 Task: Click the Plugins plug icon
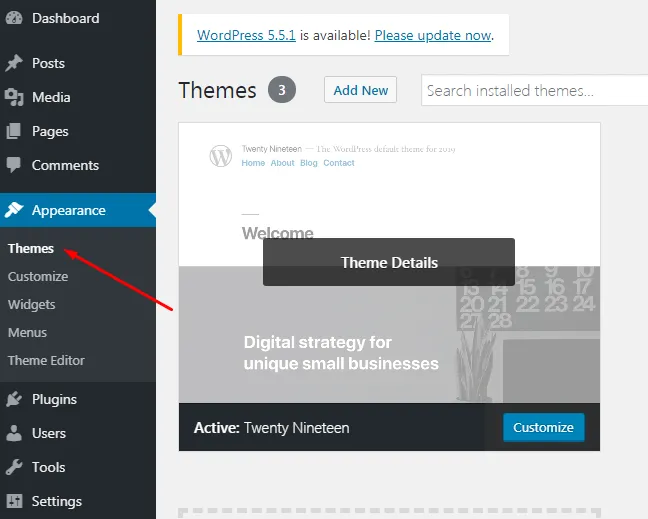14,399
